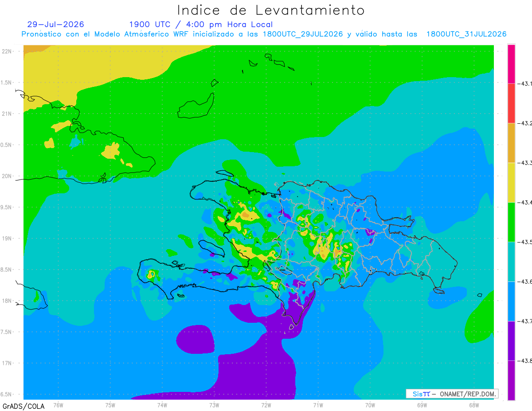Click the "ONAMET/REP.DOM." label box
Screen dimensions: 532x411
(452, 394)
